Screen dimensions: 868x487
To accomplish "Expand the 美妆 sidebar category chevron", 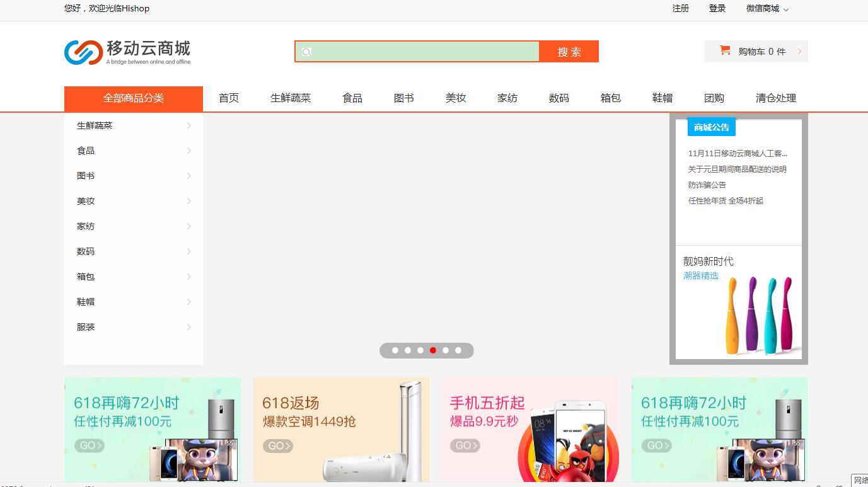I will pyautogui.click(x=189, y=201).
